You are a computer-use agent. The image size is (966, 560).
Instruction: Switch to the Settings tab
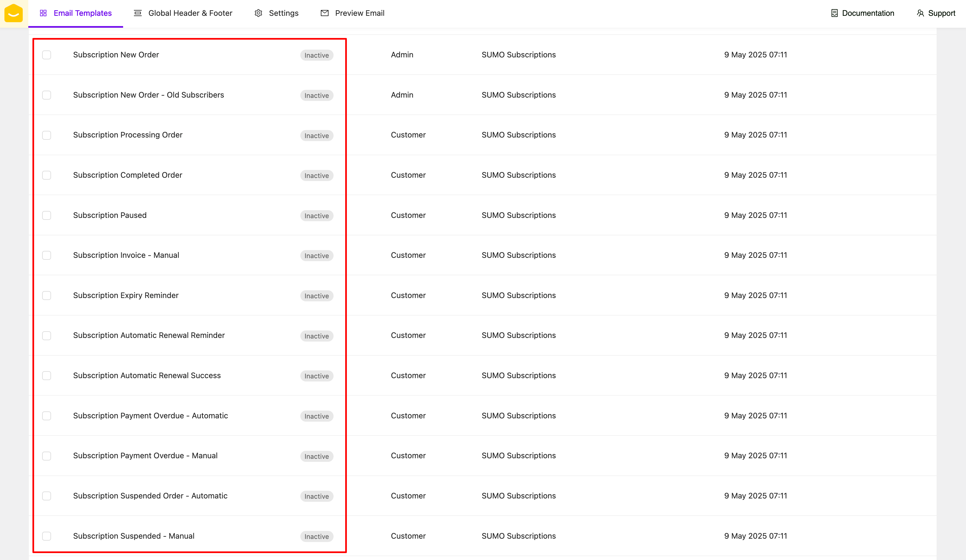[283, 13]
